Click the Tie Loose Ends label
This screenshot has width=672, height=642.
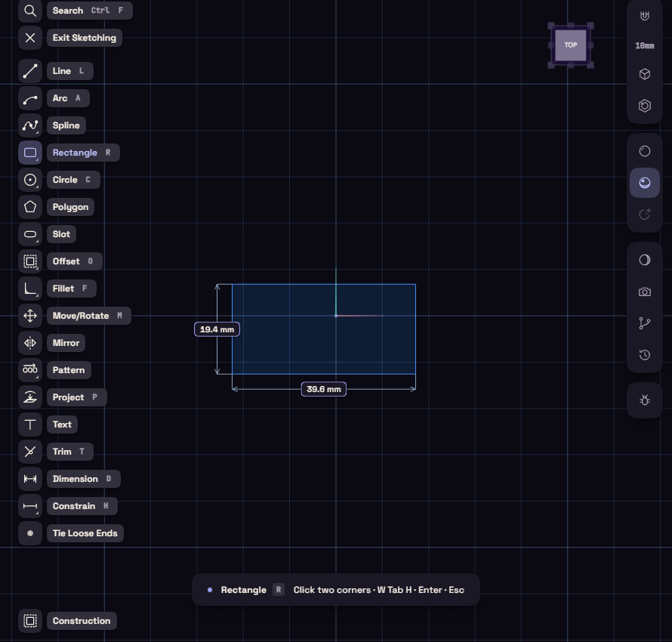coord(85,533)
